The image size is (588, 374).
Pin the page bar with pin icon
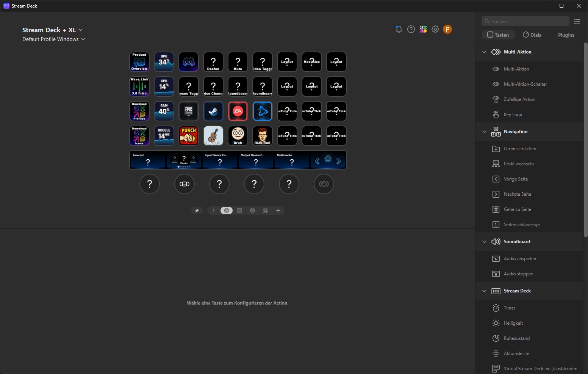pos(197,211)
